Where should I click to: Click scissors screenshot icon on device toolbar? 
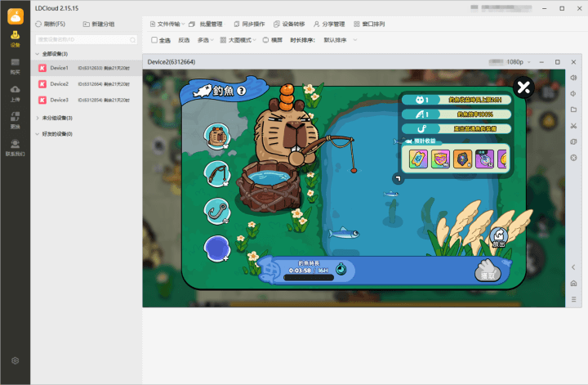(x=573, y=126)
